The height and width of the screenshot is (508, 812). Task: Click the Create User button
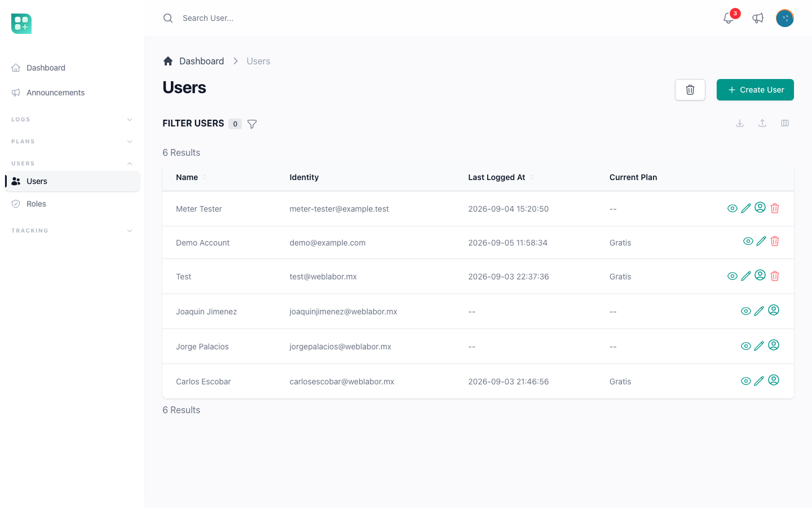755,90
